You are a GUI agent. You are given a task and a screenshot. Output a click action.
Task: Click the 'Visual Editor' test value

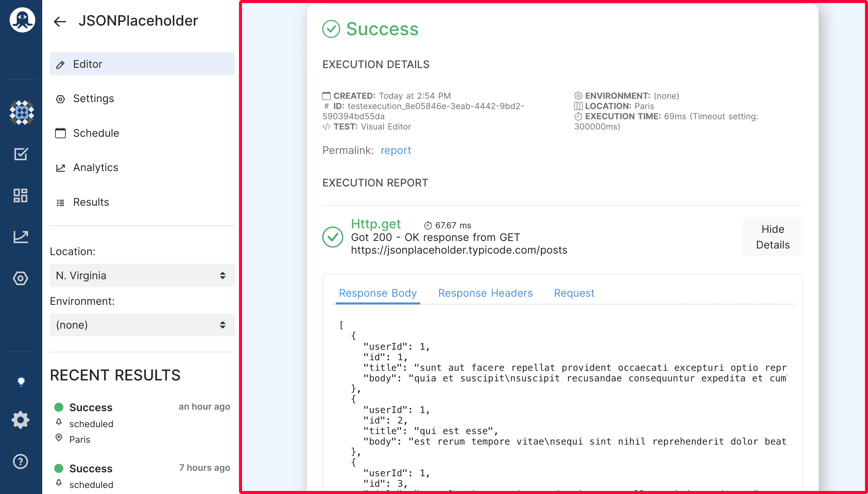[x=385, y=127]
